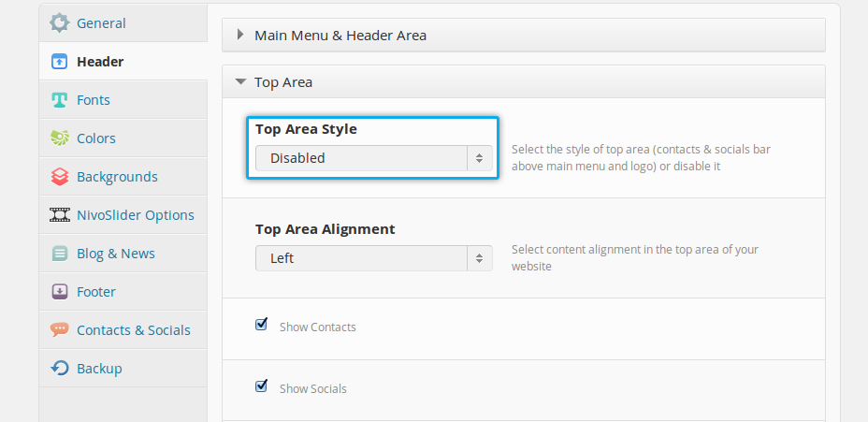The width and height of the screenshot is (868, 422).
Task: Open the Top Area Alignment dropdown
Action: (373, 258)
